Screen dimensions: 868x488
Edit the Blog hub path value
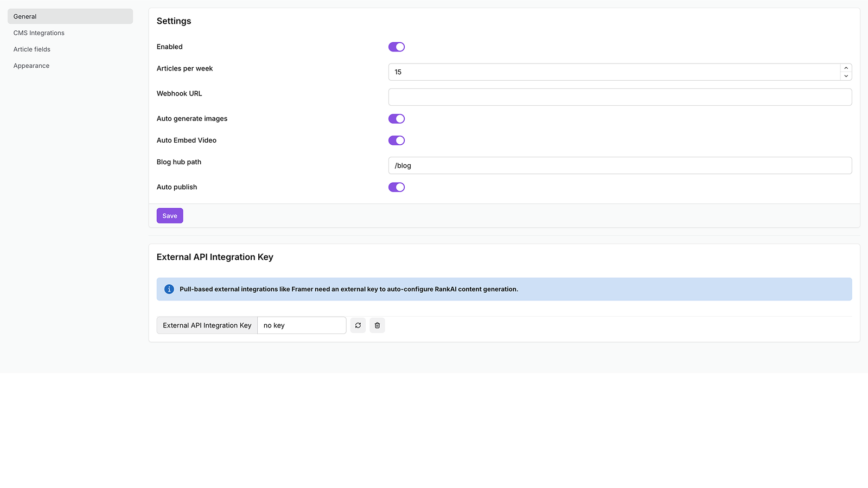coord(620,165)
